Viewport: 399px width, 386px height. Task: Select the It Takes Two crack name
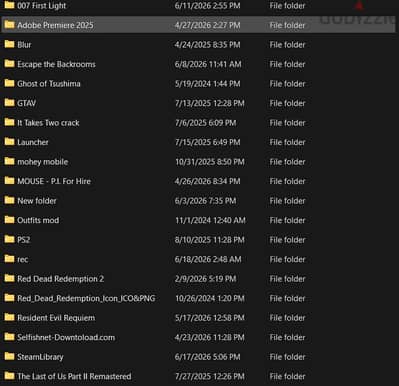tap(48, 123)
